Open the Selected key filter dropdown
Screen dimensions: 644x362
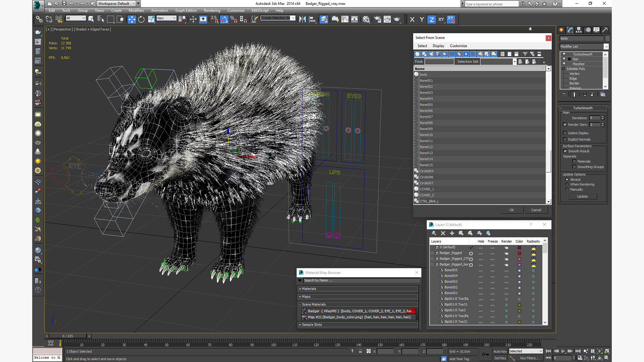(x=526, y=351)
